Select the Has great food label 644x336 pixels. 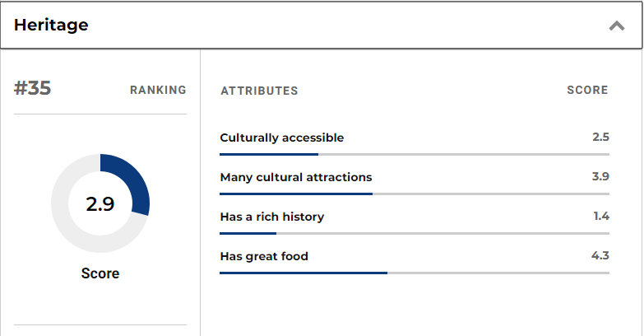(x=264, y=256)
